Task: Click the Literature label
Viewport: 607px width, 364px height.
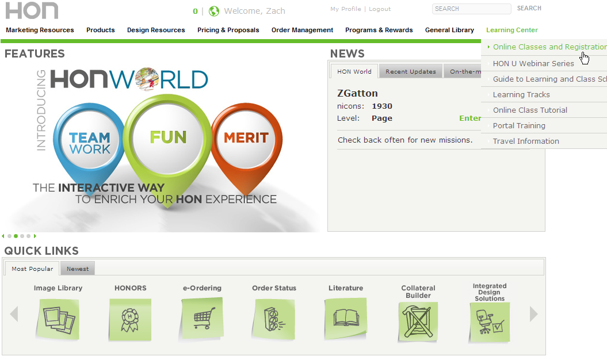Action: 346,288
